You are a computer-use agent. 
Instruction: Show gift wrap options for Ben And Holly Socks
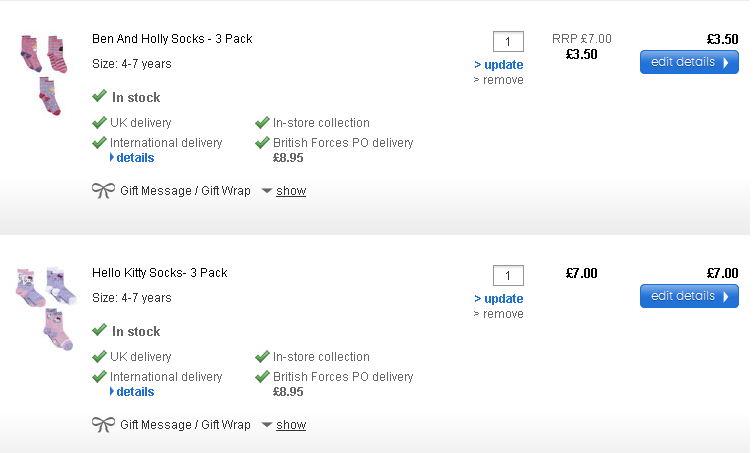pos(290,191)
